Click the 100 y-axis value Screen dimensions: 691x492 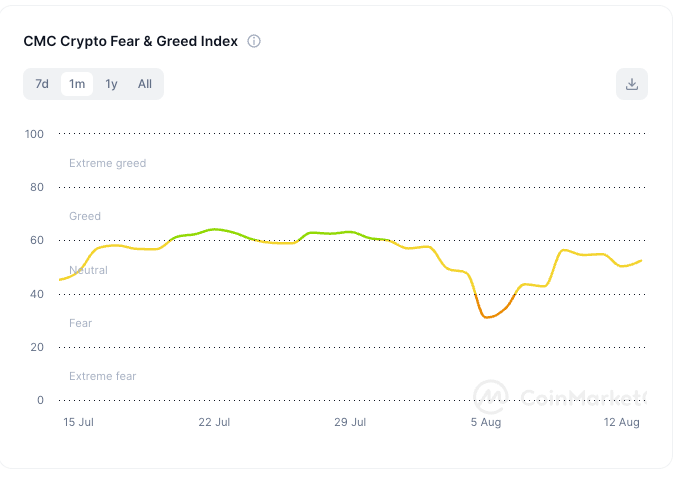coord(34,134)
